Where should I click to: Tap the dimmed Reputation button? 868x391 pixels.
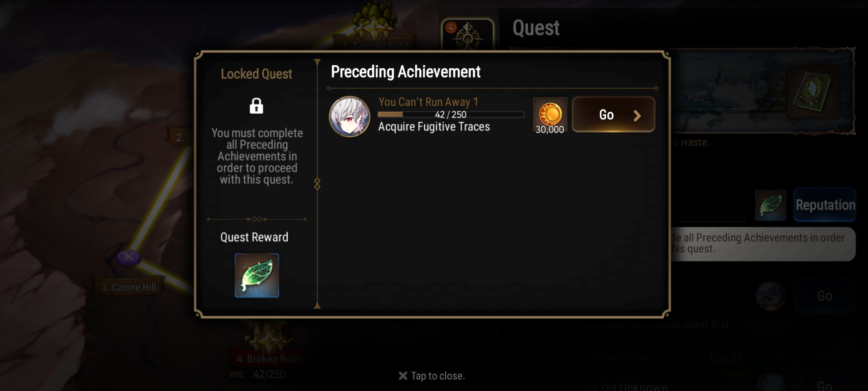pyautogui.click(x=825, y=205)
